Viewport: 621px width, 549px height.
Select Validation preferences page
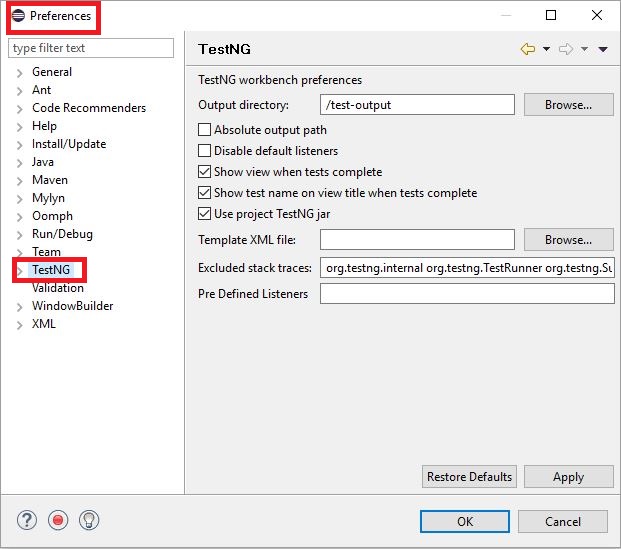(58, 288)
